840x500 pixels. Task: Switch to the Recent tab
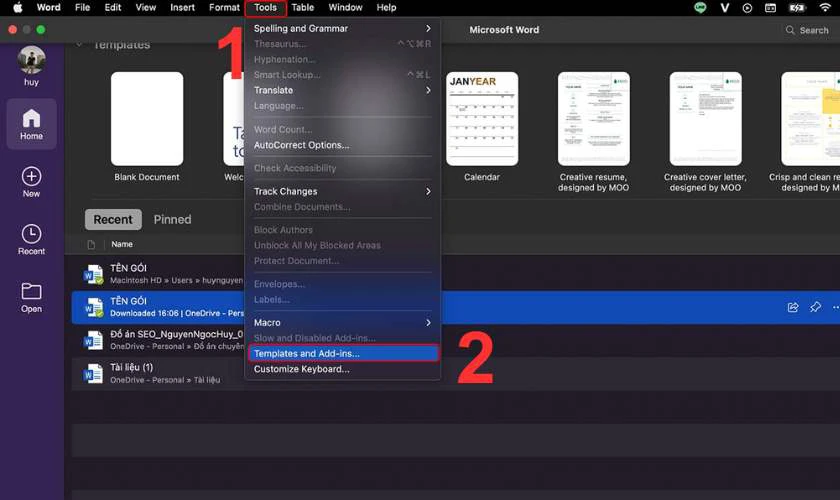coord(113,220)
